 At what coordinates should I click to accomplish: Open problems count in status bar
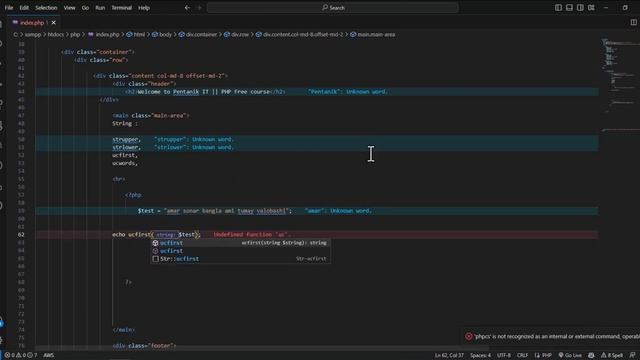tap(20, 356)
